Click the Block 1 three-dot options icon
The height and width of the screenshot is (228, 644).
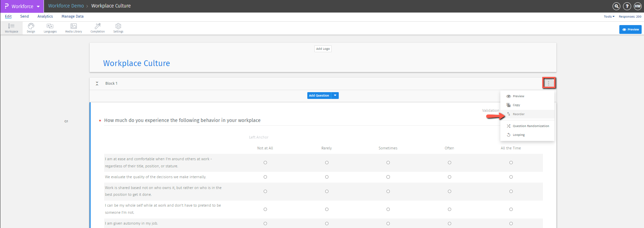[548, 83]
